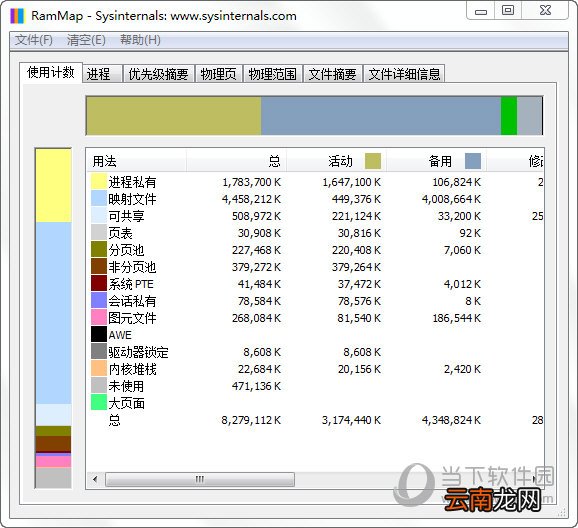Switch to the 使用计数 tab

(51, 72)
